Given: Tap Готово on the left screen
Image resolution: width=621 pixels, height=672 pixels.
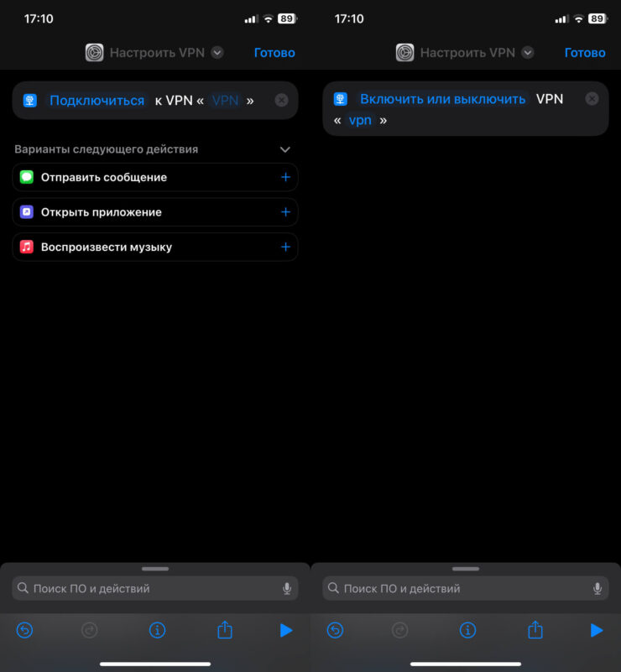Looking at the screenshot, I should [x=274, y=53].
